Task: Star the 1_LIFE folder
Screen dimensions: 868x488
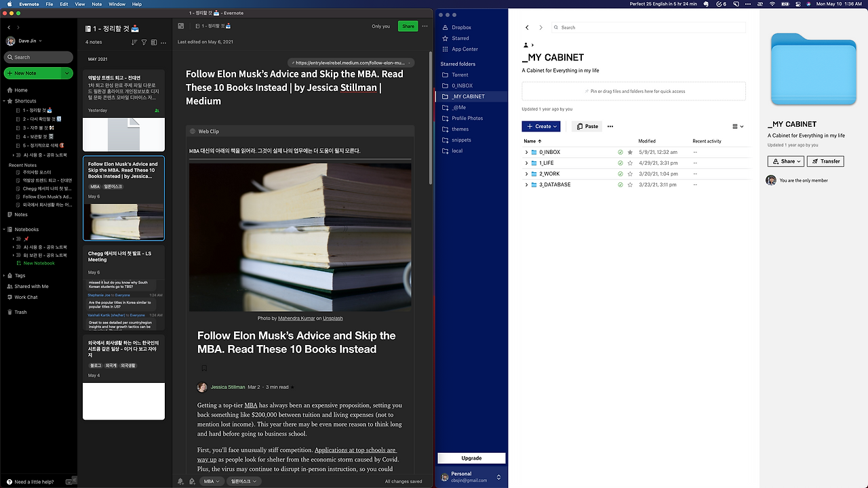Action: point(630,163)
